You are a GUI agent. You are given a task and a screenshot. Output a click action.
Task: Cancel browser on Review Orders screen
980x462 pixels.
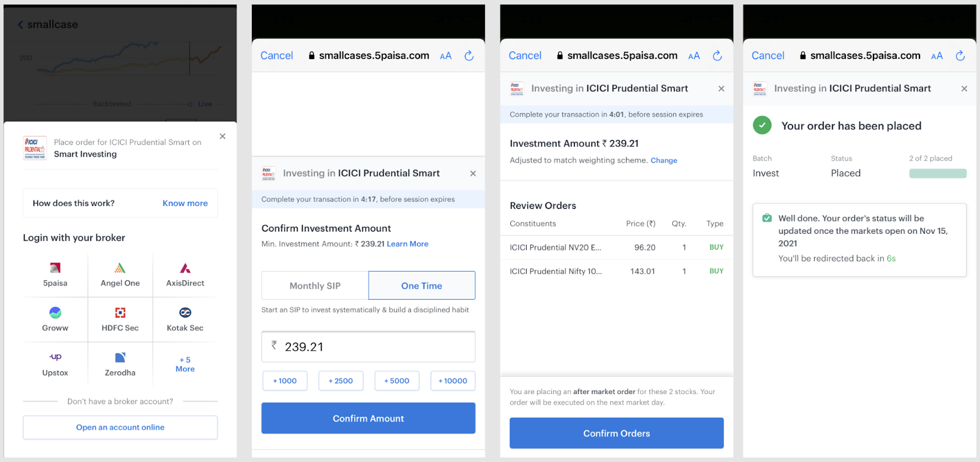pos(525,56)
